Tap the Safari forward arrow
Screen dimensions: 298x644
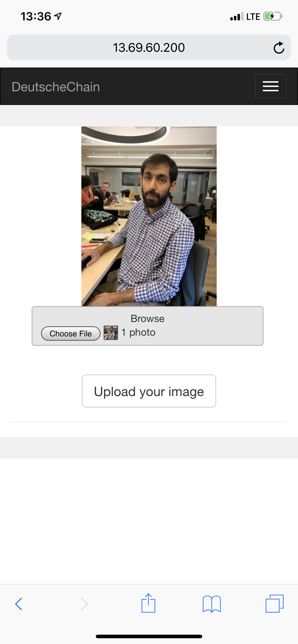point(84,604)
